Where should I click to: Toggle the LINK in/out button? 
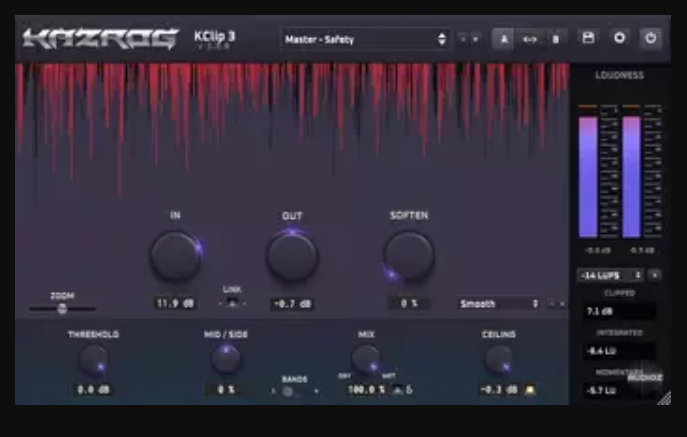click(232, 303)
